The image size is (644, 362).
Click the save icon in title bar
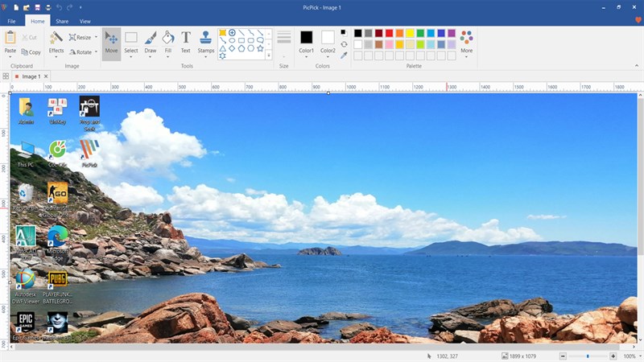38,7
